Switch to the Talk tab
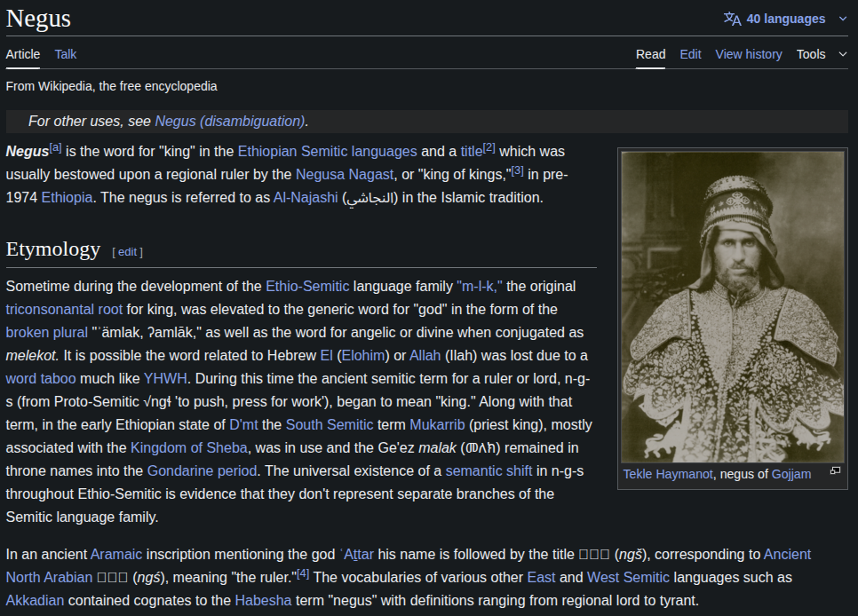Viewport: 858px width, 616px height. 66,54
